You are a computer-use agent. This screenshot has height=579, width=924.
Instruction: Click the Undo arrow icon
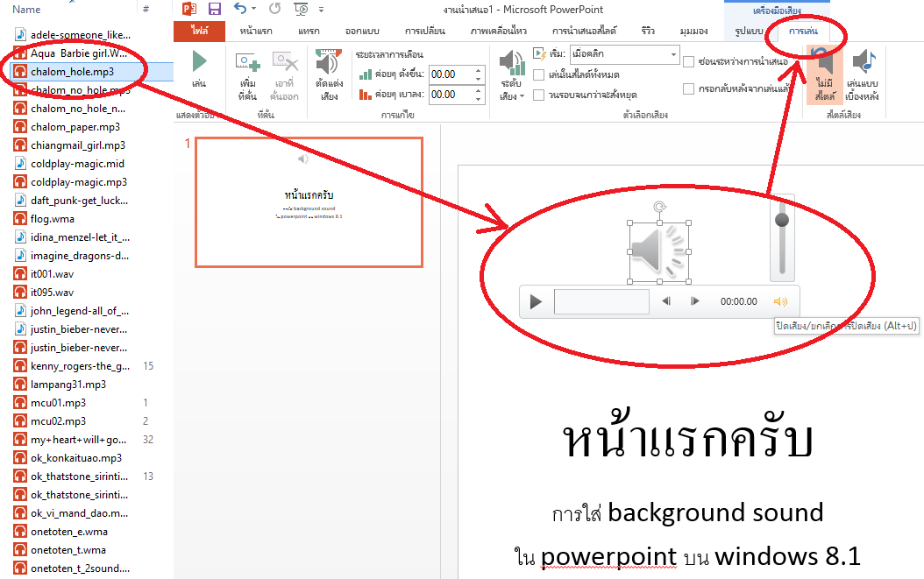pos(240,8)
